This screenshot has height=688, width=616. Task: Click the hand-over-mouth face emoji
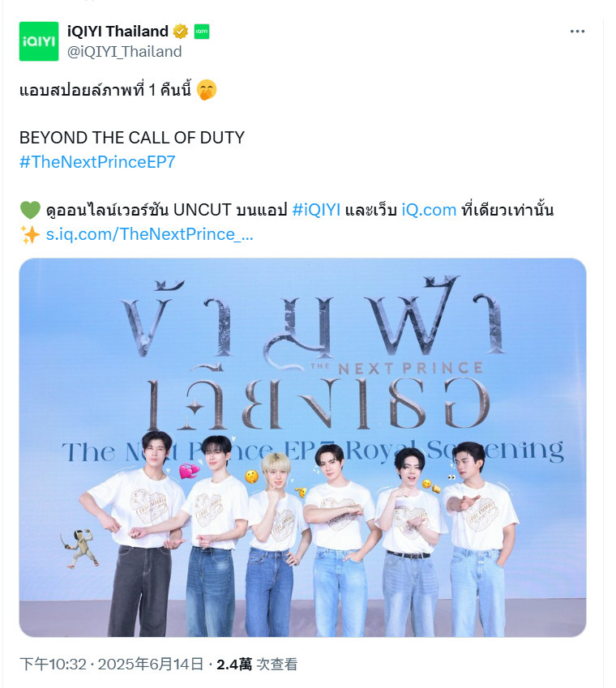pos(206,90)
